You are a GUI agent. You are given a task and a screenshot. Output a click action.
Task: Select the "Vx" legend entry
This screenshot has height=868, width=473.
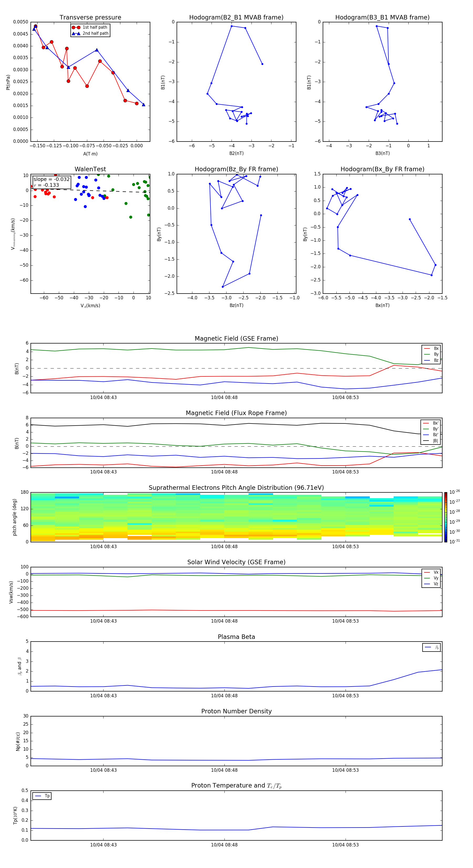pyautogui.click(x=431, y=572)
